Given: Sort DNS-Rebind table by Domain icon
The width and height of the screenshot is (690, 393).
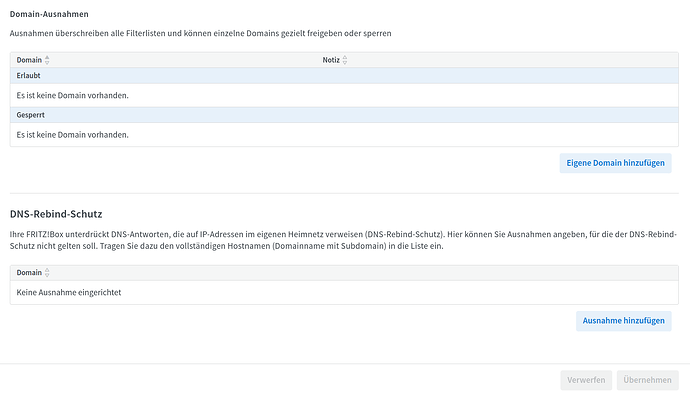Looking at the screenshot, I should (x=47, y=273).
